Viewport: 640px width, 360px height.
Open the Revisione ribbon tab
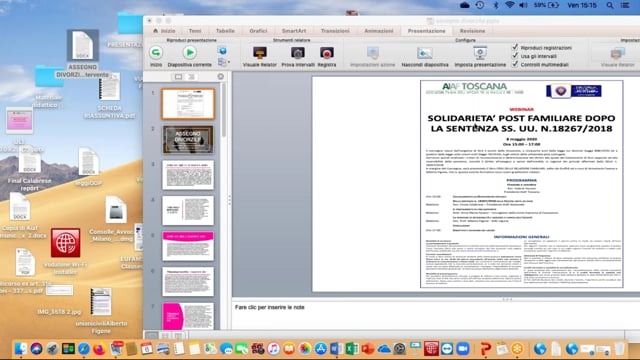(x=472, y=31)
